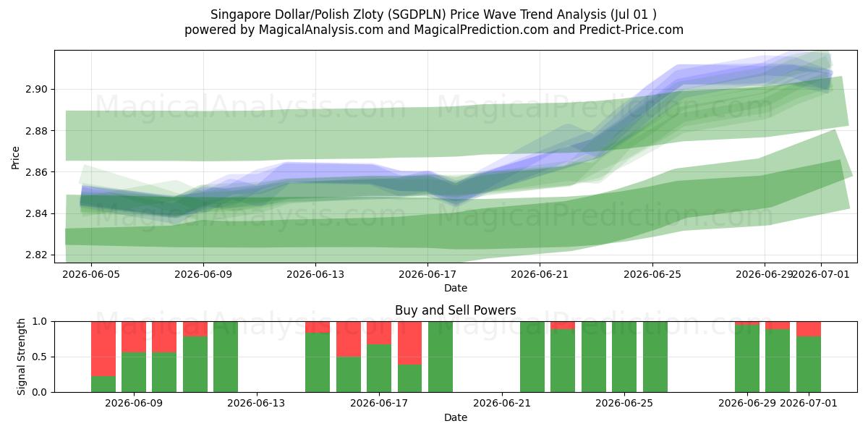This screenshot has height=434, width=868.
Task: Click the 0.0 tick on the signal strength axis
Action: [x=41, y=392]
